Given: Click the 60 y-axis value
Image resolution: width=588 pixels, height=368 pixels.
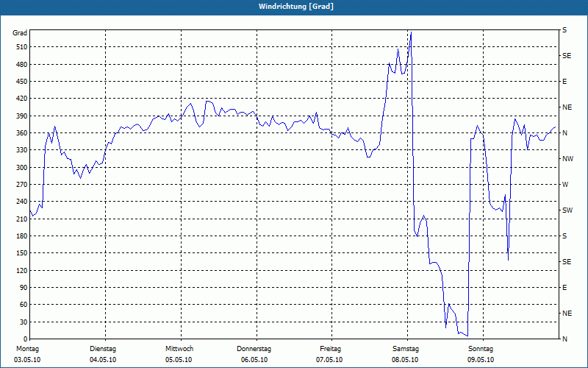Looking at the screenshot, I should pos(24,304).
